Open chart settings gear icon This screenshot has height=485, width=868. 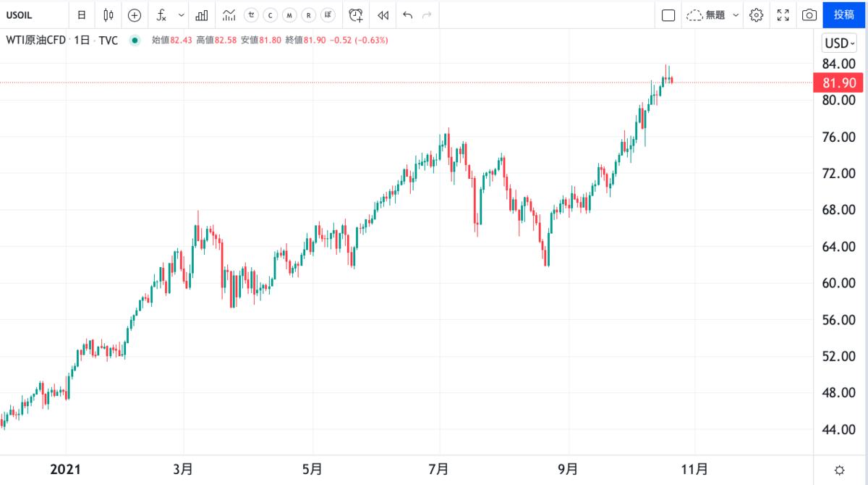coord(757,14)
